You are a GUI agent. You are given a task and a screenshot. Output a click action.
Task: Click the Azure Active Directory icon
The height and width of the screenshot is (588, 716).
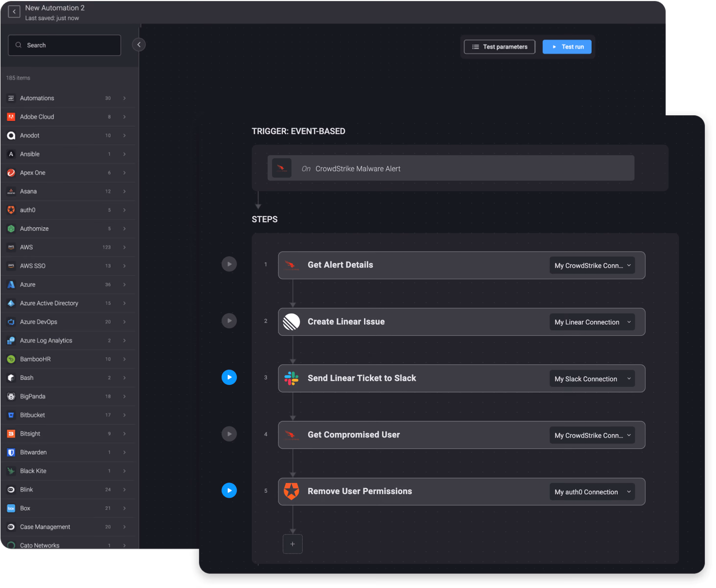[x=11, y=303]
